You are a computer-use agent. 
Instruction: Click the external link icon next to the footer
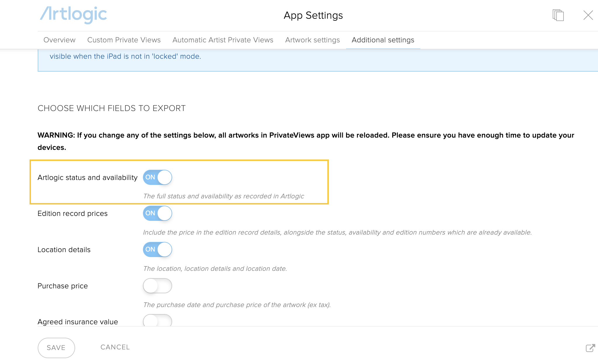[x=590, y=348]
